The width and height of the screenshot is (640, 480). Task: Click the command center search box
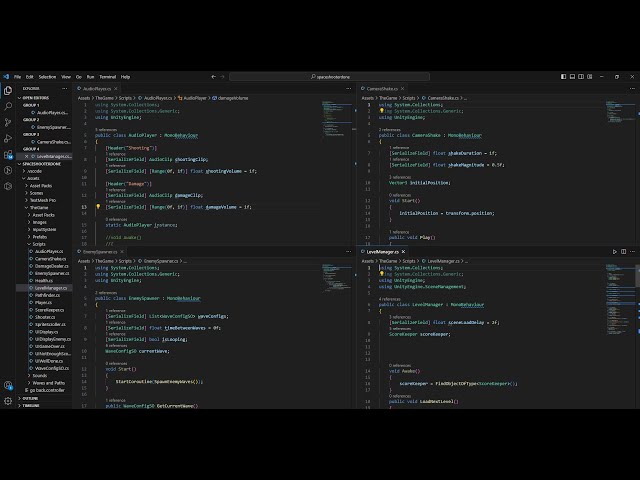click(x=329, y=77)
